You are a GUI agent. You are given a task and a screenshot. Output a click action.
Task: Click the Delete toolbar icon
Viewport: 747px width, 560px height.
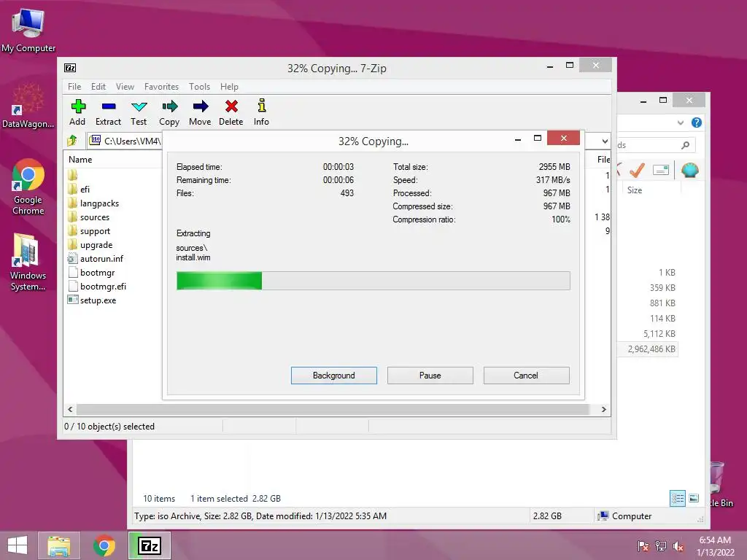point(231,112)
